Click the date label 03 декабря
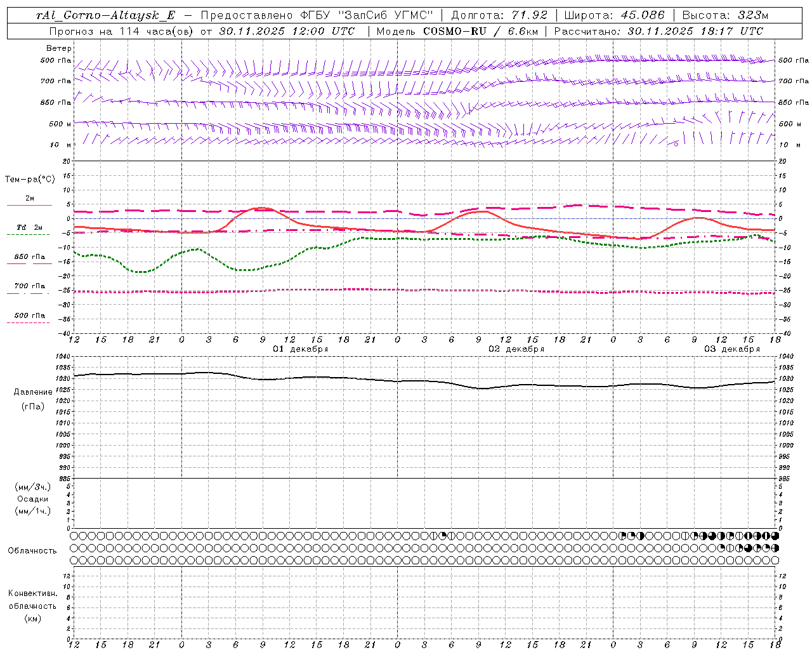The width and height of the screenshot is (812, 650). point(732,349)
